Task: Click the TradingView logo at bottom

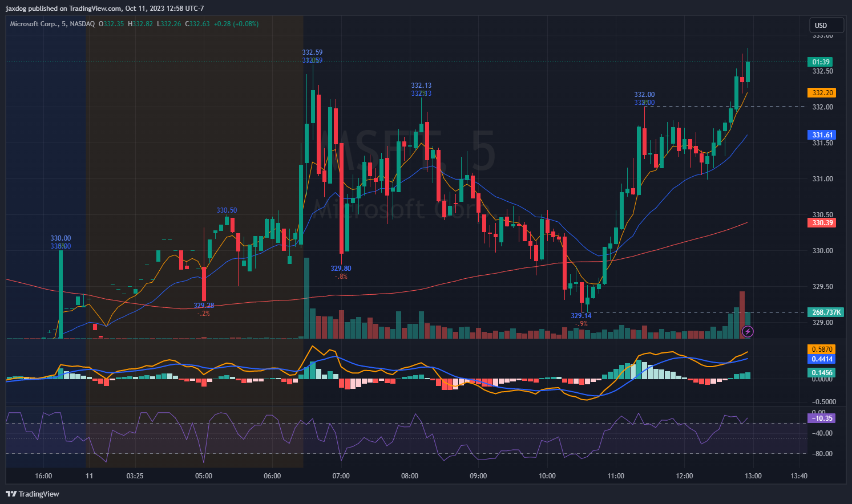Action: point(33,494)
